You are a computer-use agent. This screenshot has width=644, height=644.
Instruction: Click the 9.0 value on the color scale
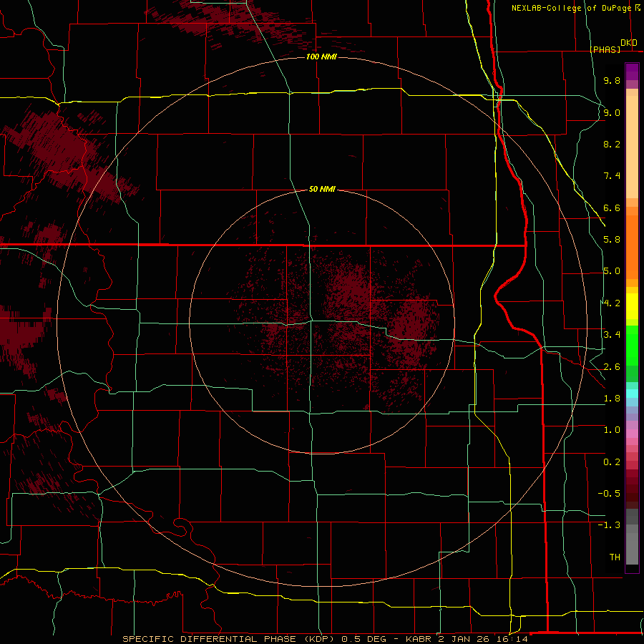pyautogui.click(x=612, y=112)
